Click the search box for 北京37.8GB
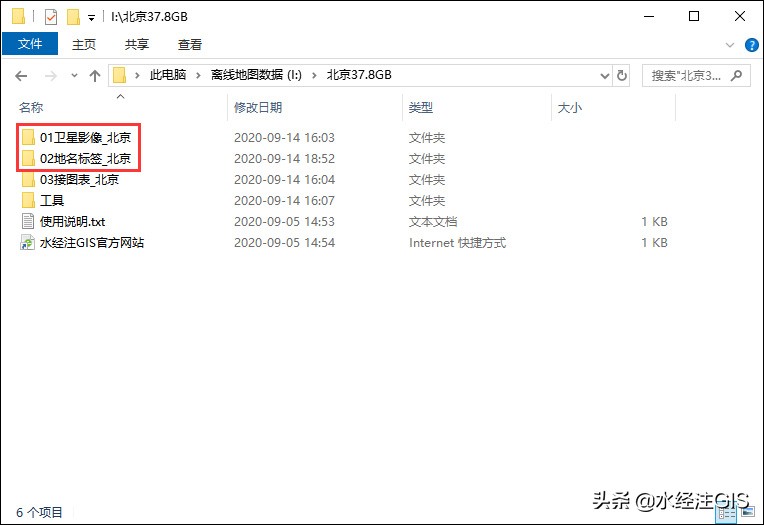 pos(696,76)
